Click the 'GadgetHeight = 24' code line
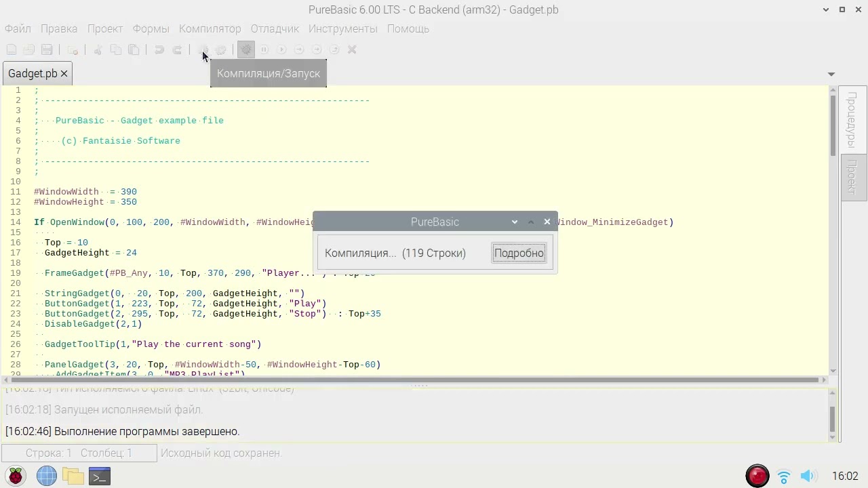The image size is (868, 488). [x=91, y=253]
